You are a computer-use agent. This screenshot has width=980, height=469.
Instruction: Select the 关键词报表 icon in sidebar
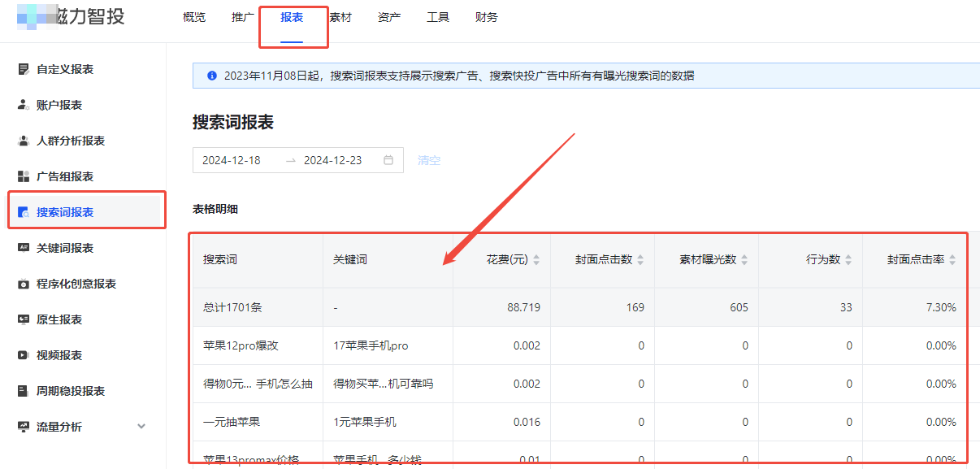[x=24, y=247]
